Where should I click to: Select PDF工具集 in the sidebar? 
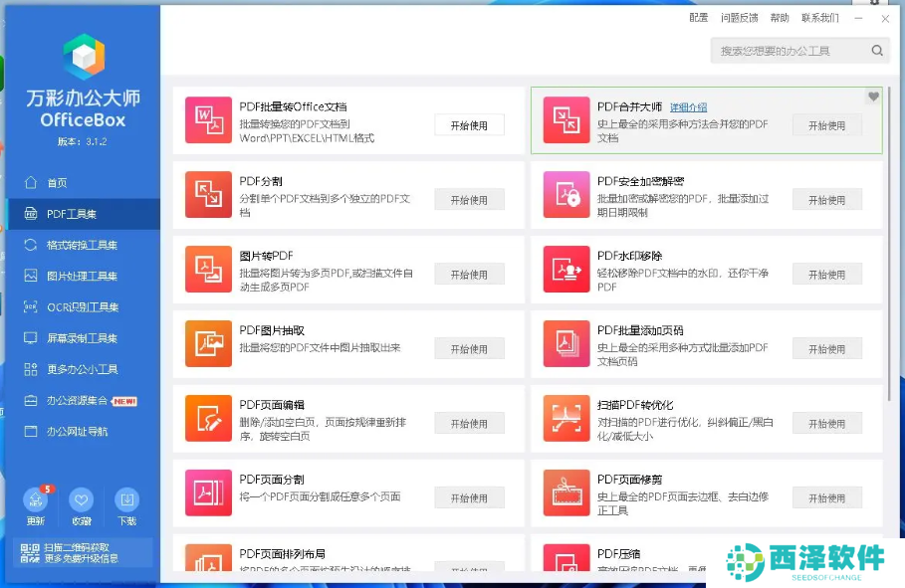click(x=83, y=214)
